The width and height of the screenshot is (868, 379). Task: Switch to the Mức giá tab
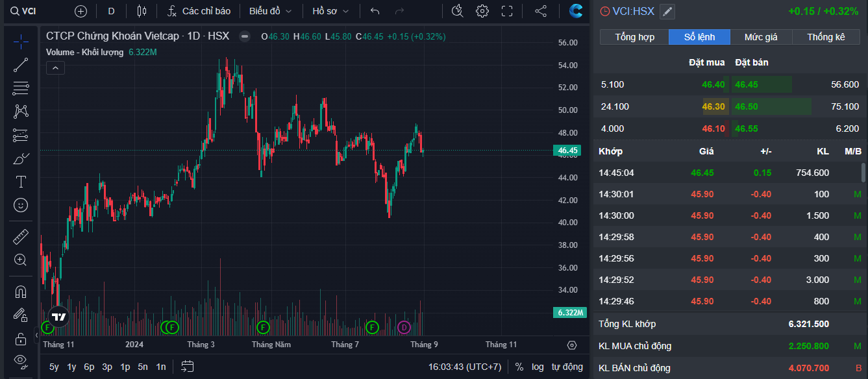point(761,37)
